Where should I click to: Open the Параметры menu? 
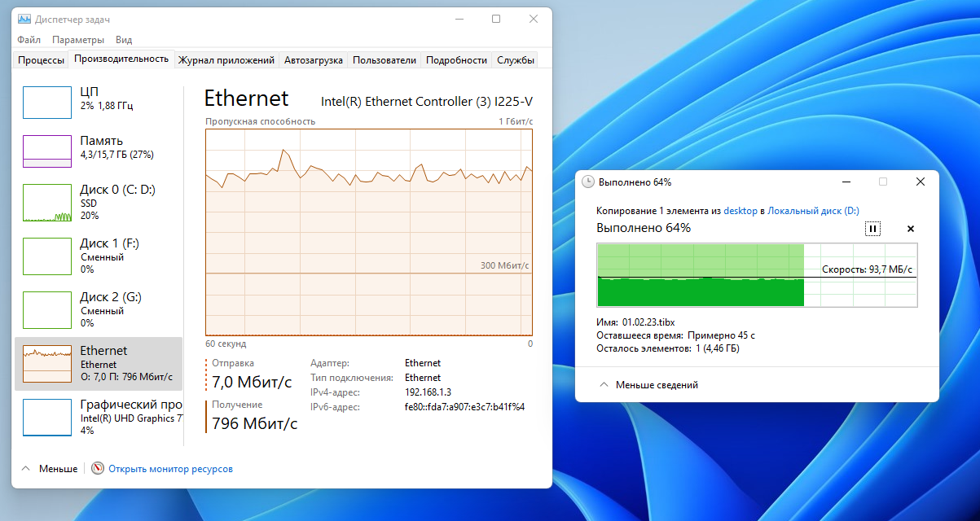pyautogui.click(x=78, y=39)
